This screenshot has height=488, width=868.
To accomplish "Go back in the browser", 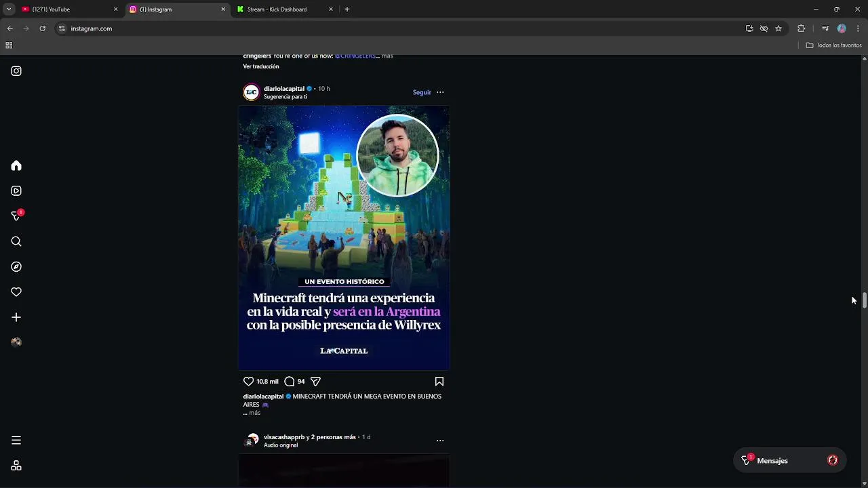I will pyautogui.click(x=10, y=28).
